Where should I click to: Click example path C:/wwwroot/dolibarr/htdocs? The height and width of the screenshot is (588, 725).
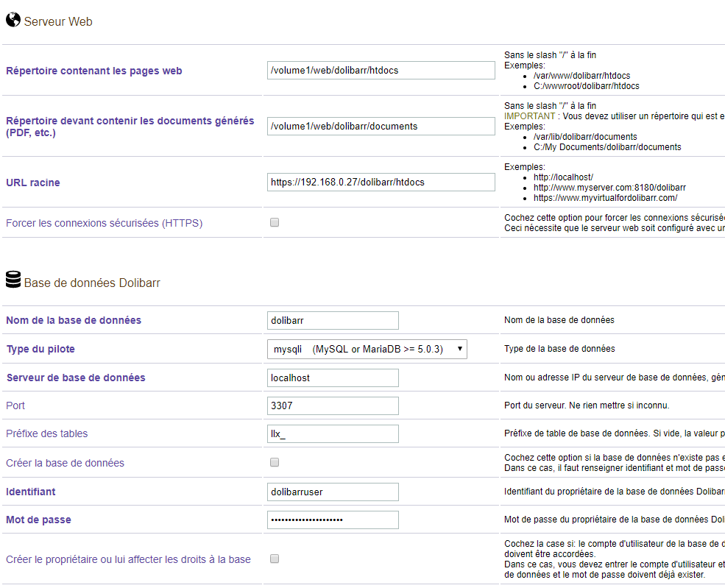[587, 86]
